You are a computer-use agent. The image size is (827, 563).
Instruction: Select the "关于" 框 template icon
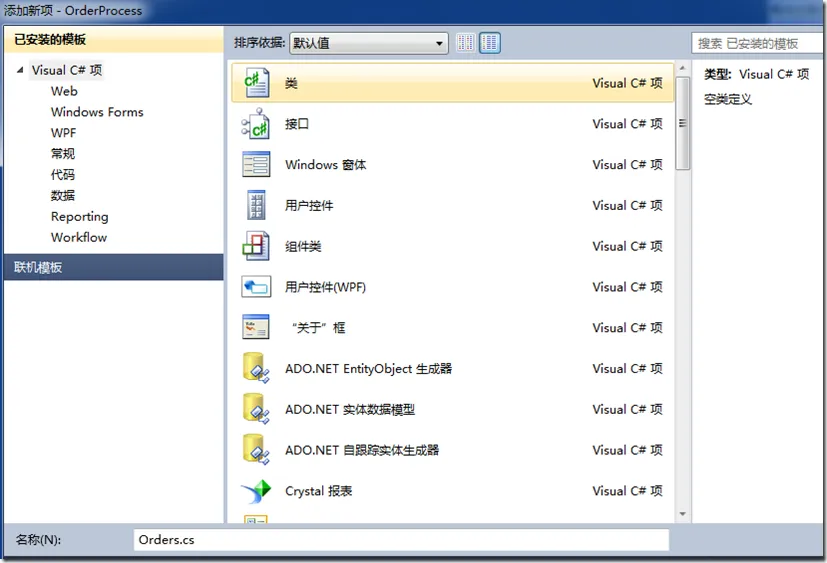click(256, 327)
